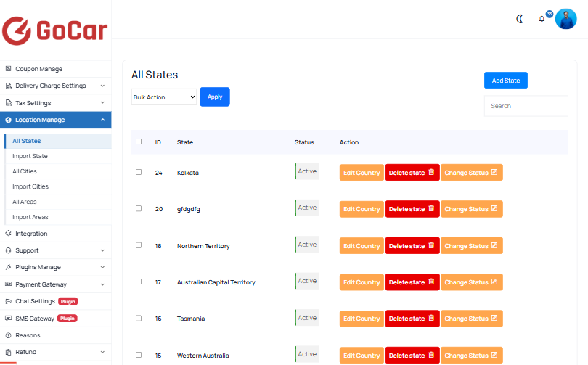Click Edit Country for Western Australia
The image size is (588, 365).
click(362, 356)
